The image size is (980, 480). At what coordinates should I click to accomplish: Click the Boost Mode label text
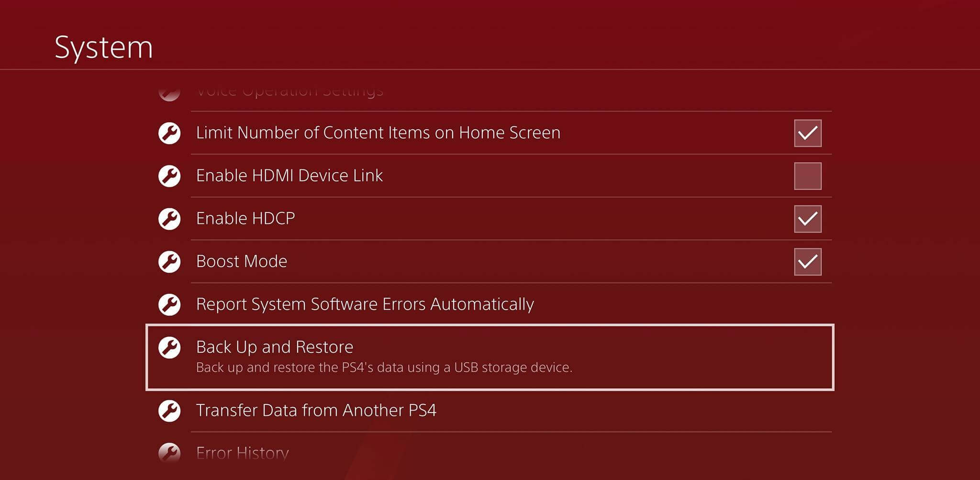pyautogui.click(x=242, y=262)
